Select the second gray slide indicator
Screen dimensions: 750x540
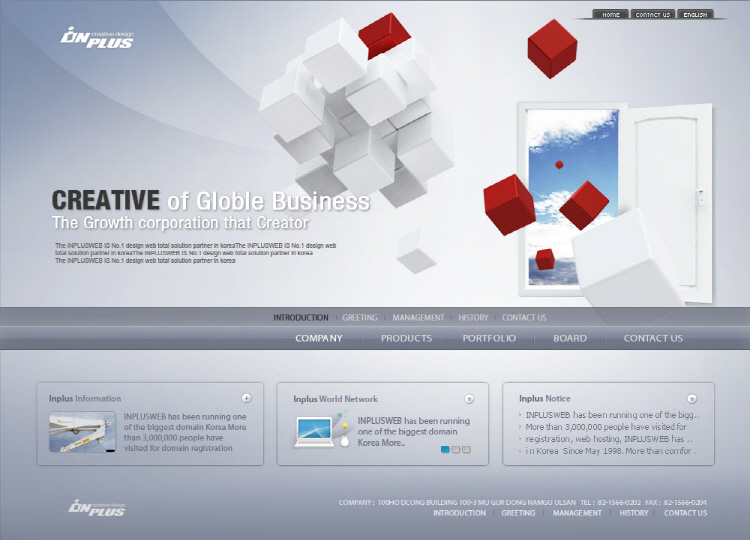456,450
